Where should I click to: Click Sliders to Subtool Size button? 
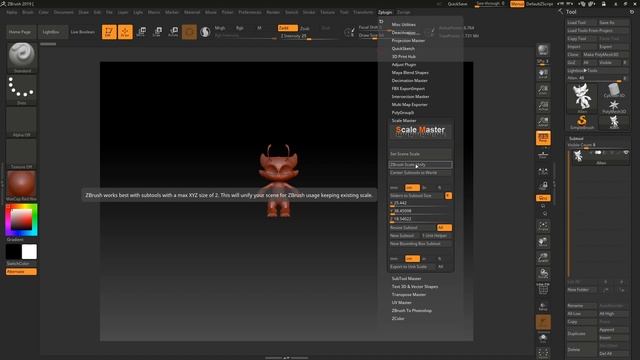click(x=416, y=196)
